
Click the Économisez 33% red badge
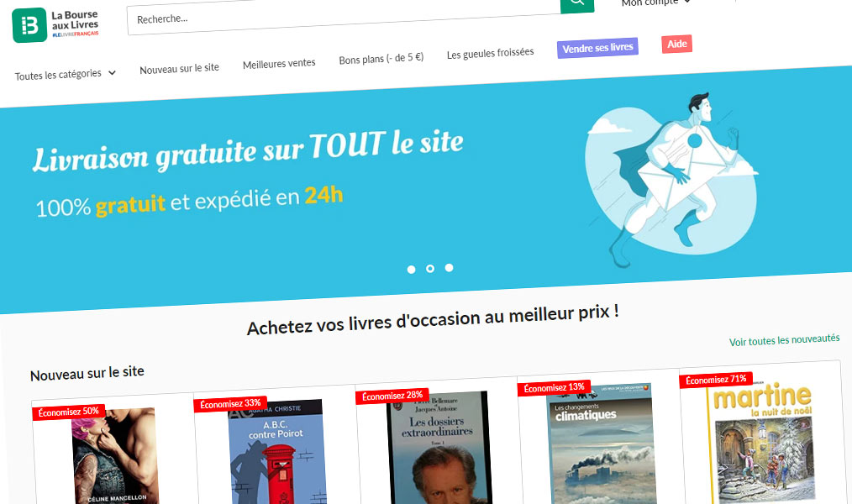tap(230, 404)
